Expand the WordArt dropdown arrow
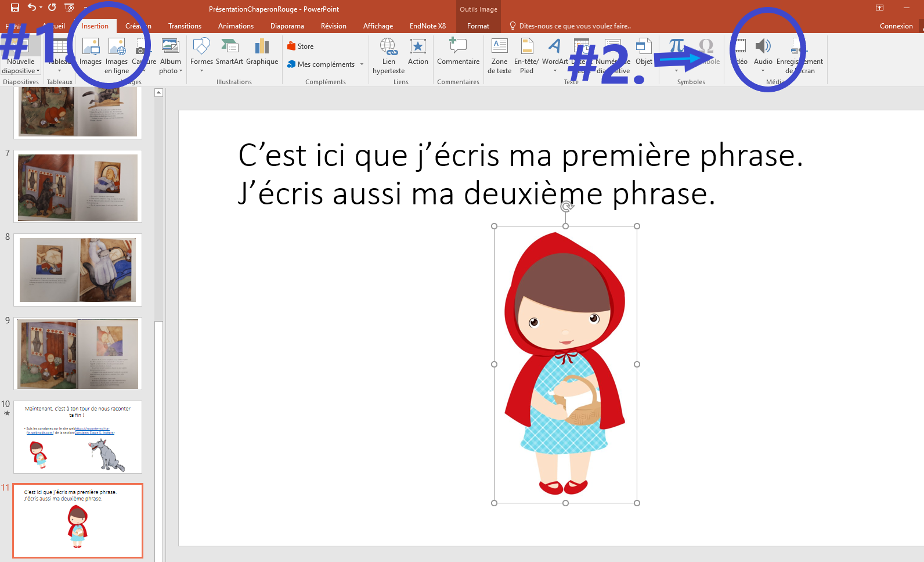924x562 pixels. coord(555,71)
